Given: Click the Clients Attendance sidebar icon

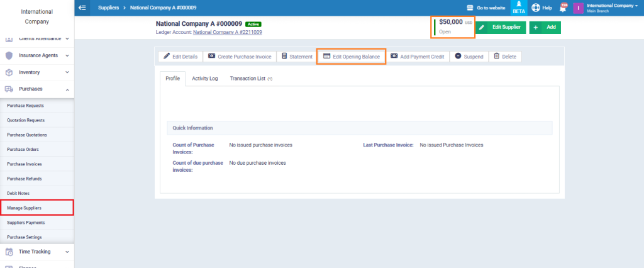Looking at the screenshot, I should point(9,38).
